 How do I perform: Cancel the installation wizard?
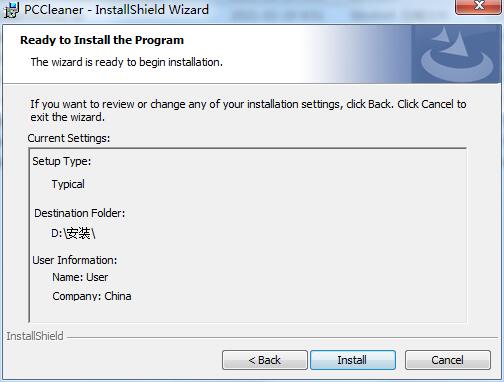[448, 360]
